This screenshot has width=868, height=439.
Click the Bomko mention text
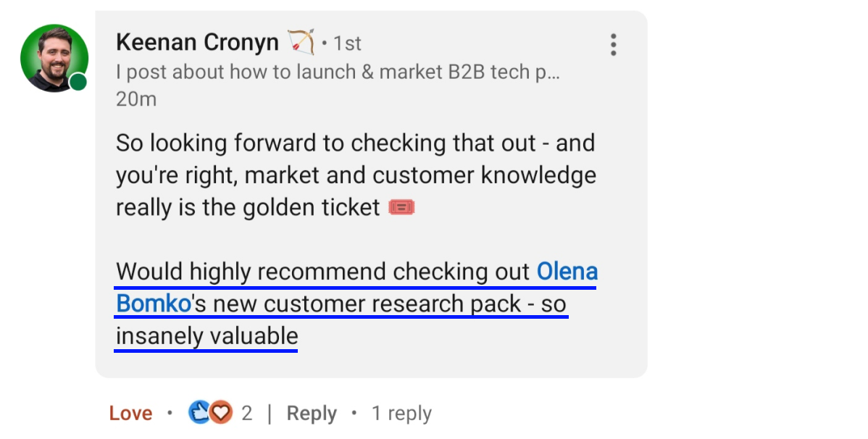tap(153, 304)
